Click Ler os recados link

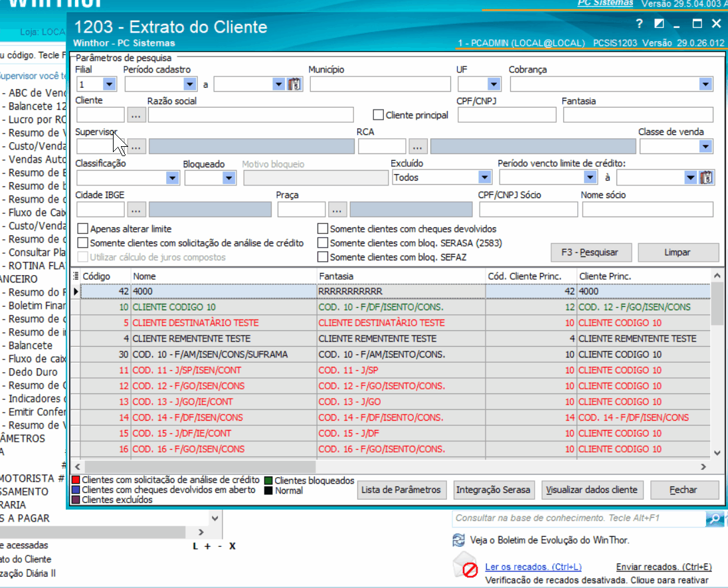tap(533, 567)
